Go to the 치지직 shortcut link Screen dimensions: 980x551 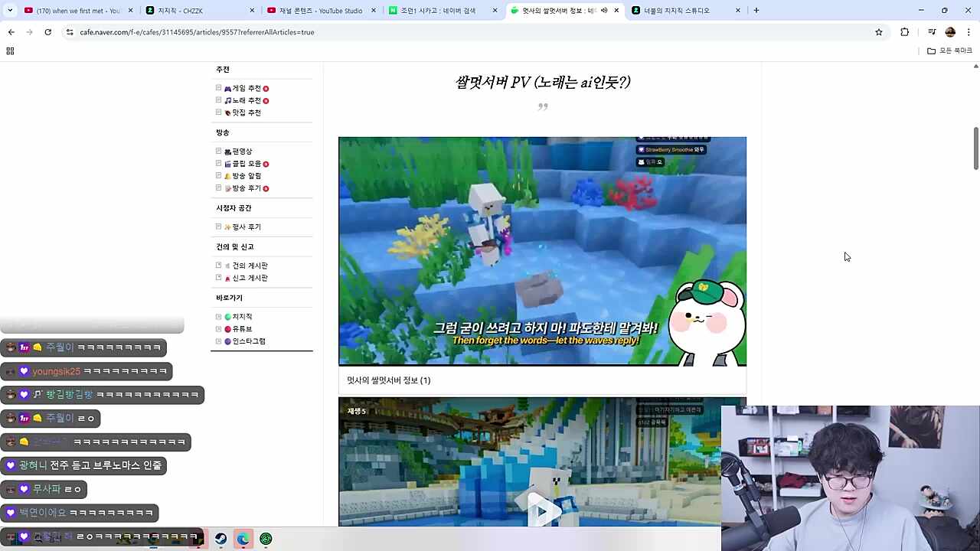point(242,317)
